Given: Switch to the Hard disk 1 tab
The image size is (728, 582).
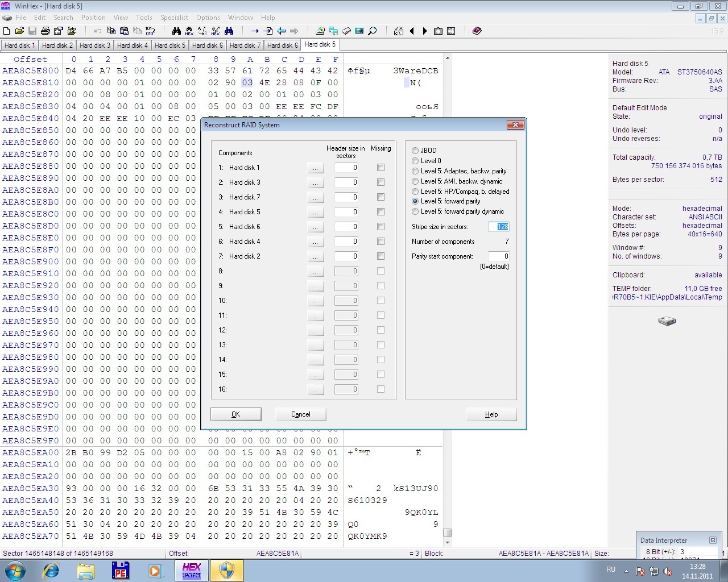Looking at the screenshot, I should click(x=19, y=45).
